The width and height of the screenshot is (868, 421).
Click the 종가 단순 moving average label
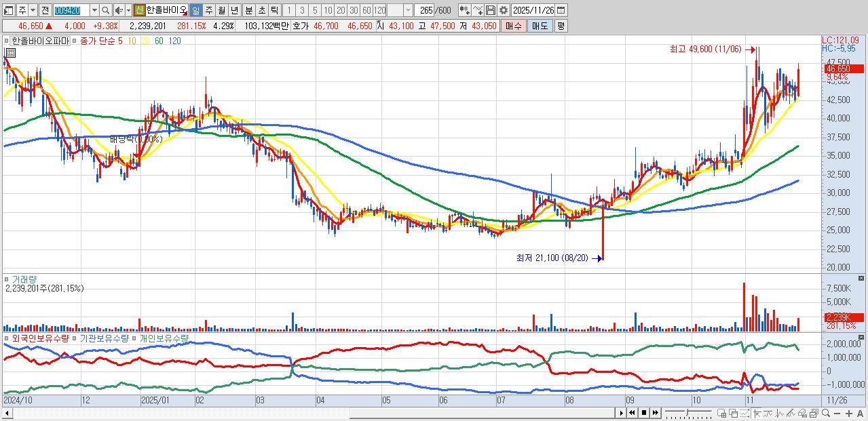(97, 41)
